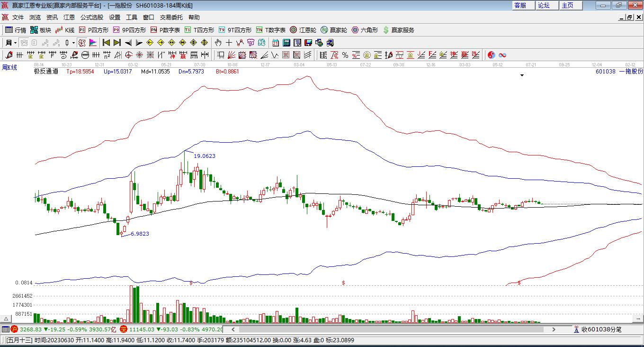Expand the 周 period dropdown

tap(15, 43)
